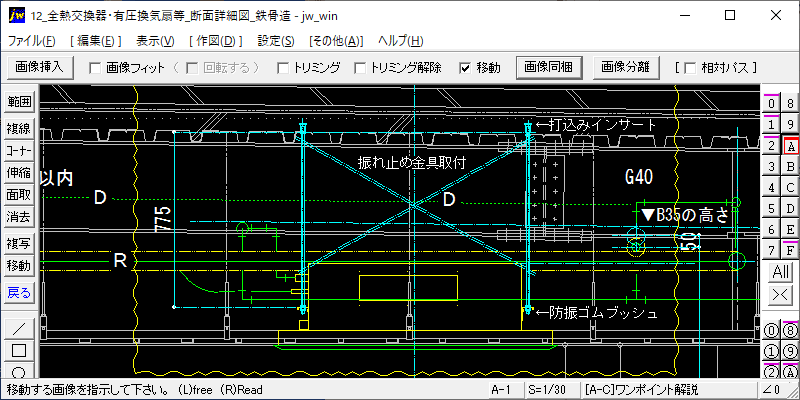Open the 表示(V) menu
Screen dimensions: 800x400
click(156, 41)
